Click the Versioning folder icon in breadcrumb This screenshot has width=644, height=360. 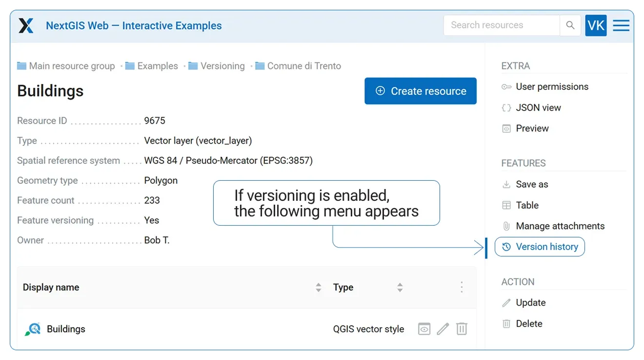click(193, 66)
